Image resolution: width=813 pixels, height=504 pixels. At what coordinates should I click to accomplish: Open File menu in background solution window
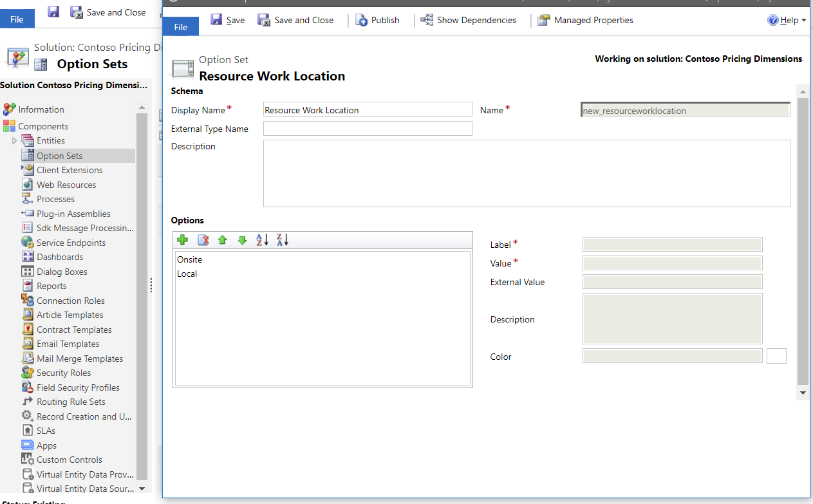[x=17, y=19]
